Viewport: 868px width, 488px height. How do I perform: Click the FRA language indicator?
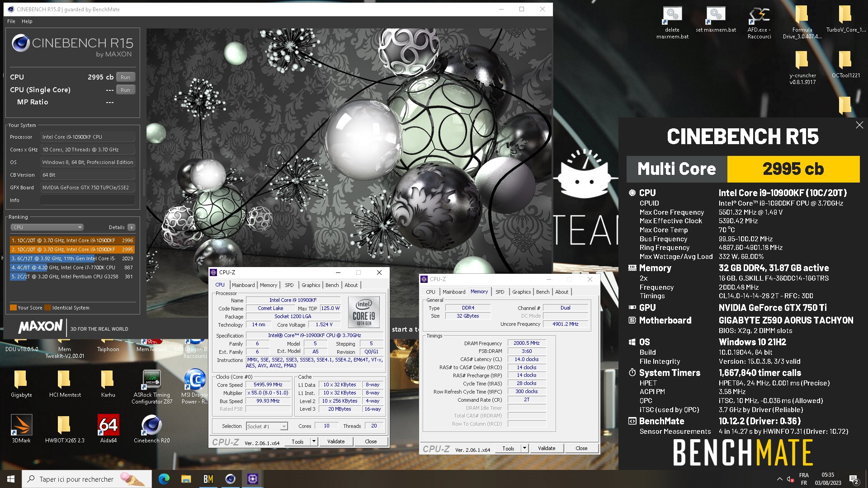coord(804,479)
